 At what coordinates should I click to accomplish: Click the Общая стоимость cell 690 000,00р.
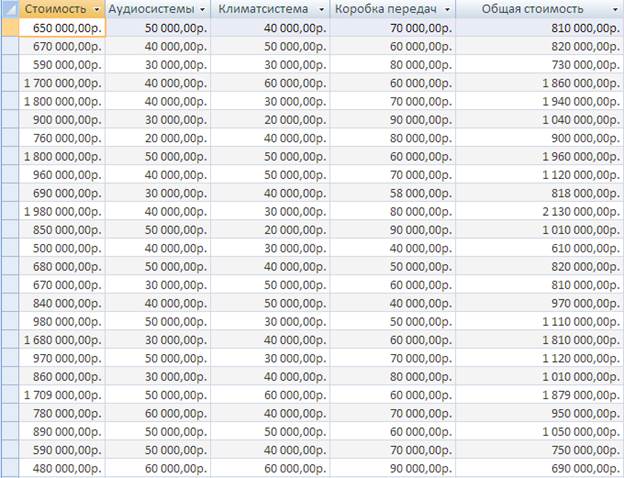539,468
